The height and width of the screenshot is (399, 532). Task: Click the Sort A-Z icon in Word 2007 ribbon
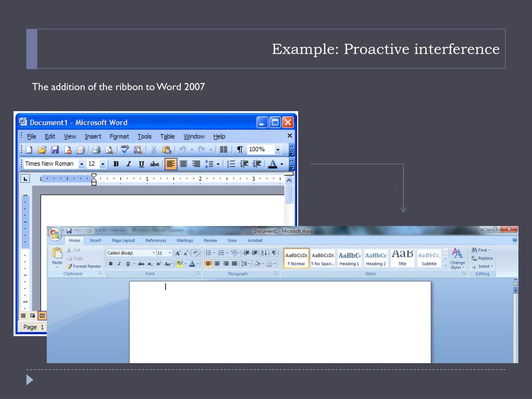[264, 253]
